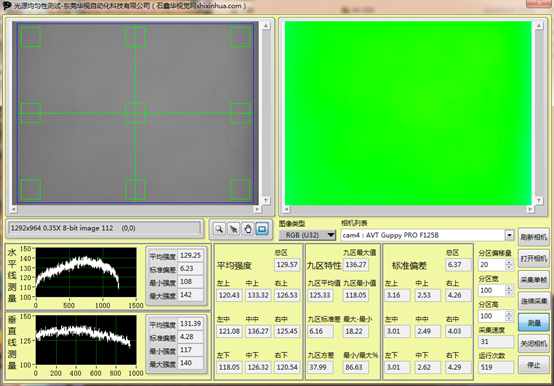The width and height of the screenshot is (554, 386).
Task: Decrement the 分区偏移量 value with down arrow
Action: 509,267
